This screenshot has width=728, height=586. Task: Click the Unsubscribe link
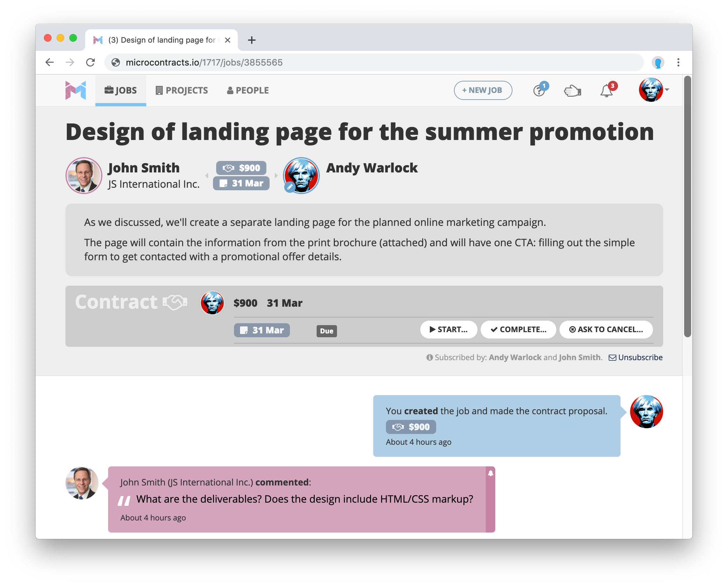640,357
